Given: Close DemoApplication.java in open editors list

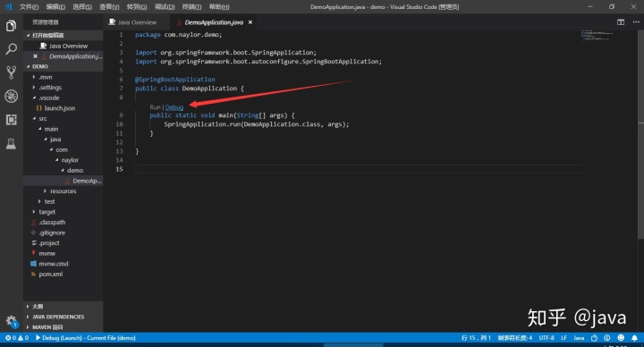Looking at the screenshot, I should point(35,56).
